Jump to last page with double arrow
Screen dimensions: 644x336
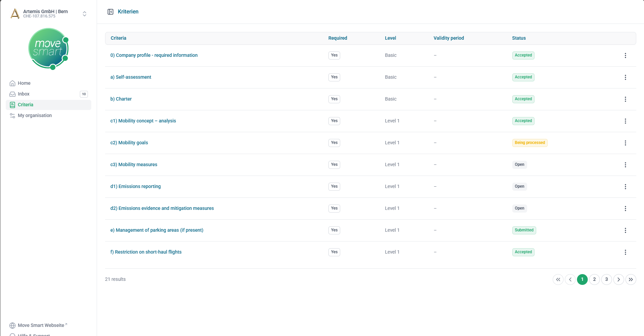631,279
